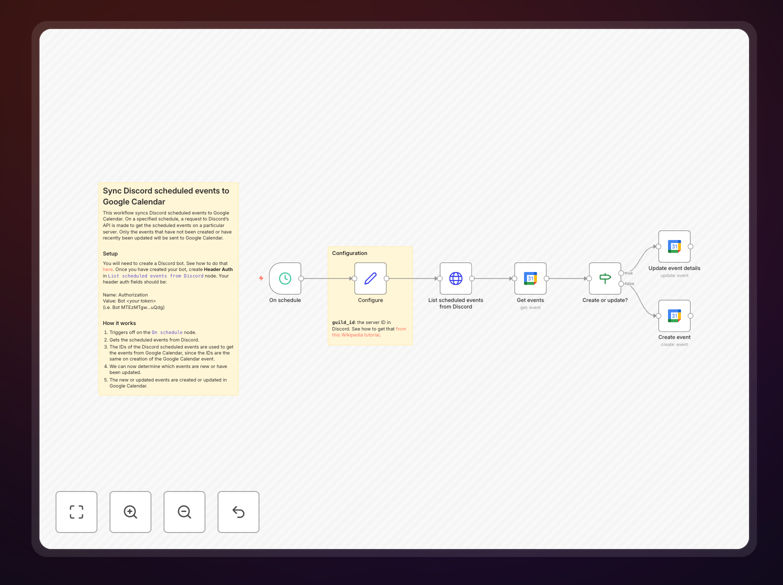Open the Create or update? signpost node
783x585 pixels.
click(x=605, y=278)
